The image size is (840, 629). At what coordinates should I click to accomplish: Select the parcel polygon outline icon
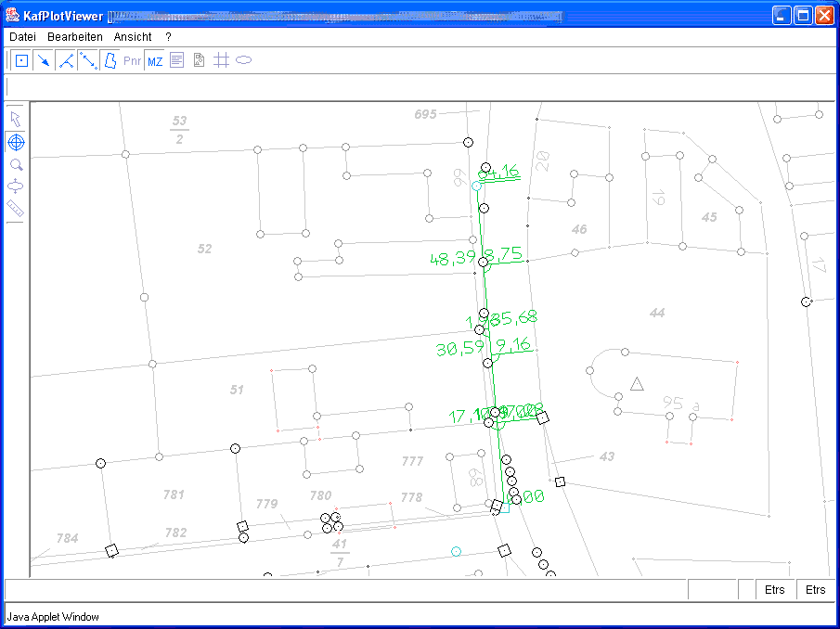pyautogui.click(x=110, y=61)
